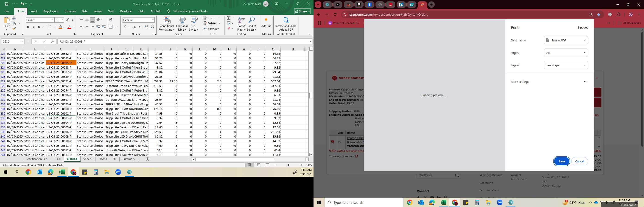
Task: Click the add new sheet plus button
Action: pyautogui.click(x=148, y=159)
